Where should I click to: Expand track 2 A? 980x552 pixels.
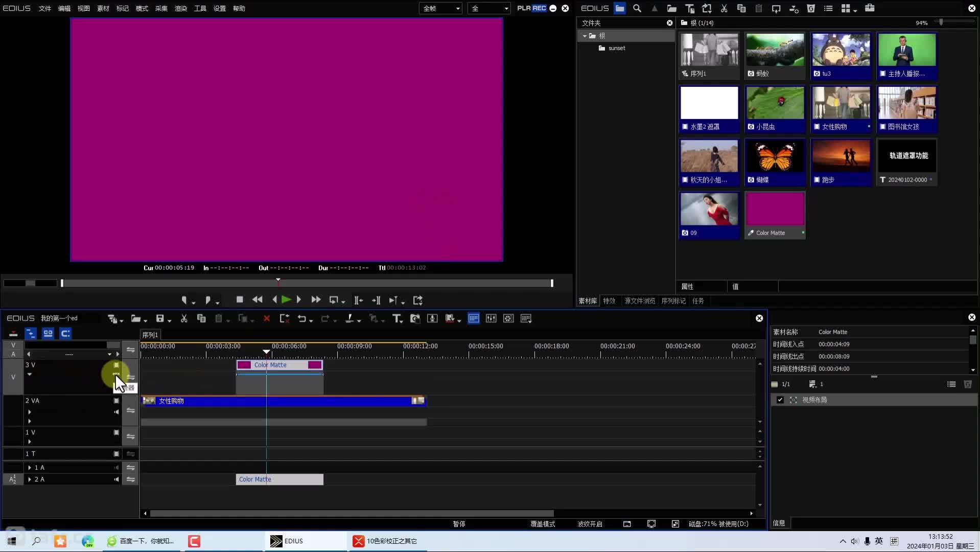pyautogui.click(x=30, y=479)
